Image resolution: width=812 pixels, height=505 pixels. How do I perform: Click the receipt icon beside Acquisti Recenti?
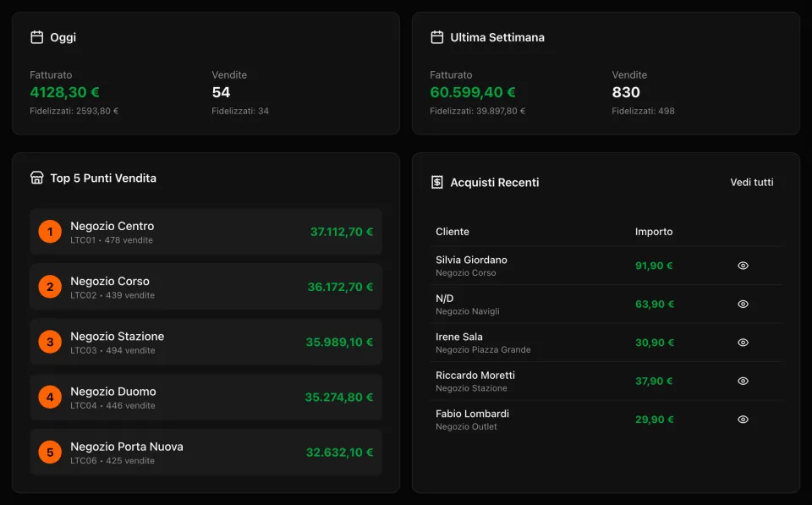pos(437,183)
